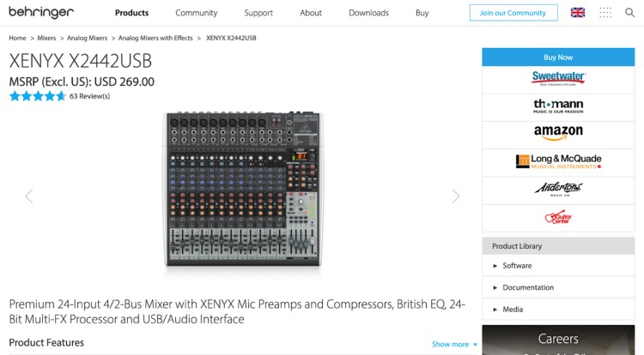Image resolution: width=644 pixels, height=355 pixels.
Task: Click the Premium 24-Input product description
Action: pyautogui.click(x=237, y=311)
